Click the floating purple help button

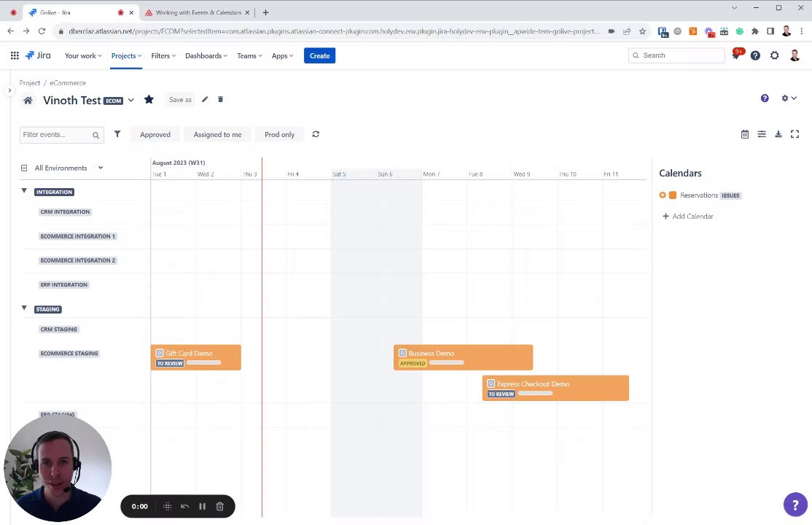coord(795,505)
